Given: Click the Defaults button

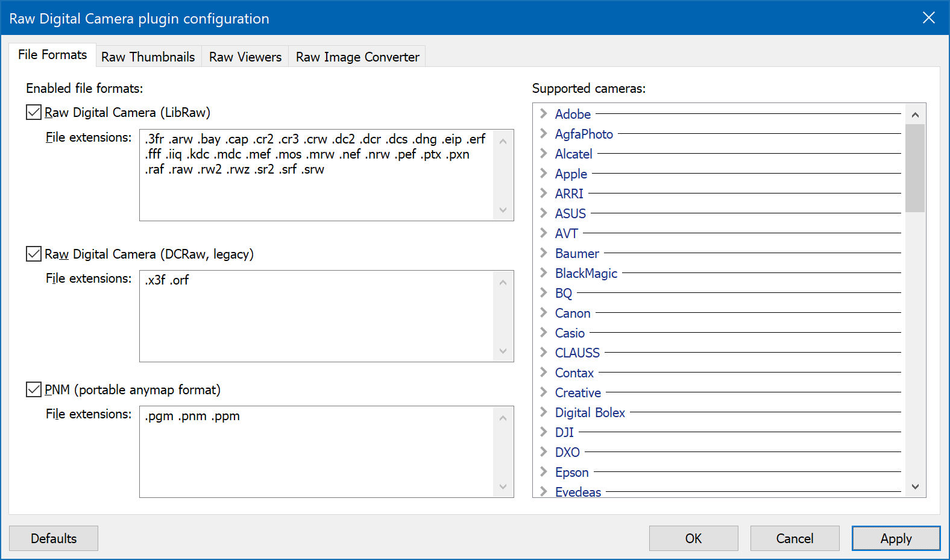Looking at the screenshot, I should tap(54, 538).
